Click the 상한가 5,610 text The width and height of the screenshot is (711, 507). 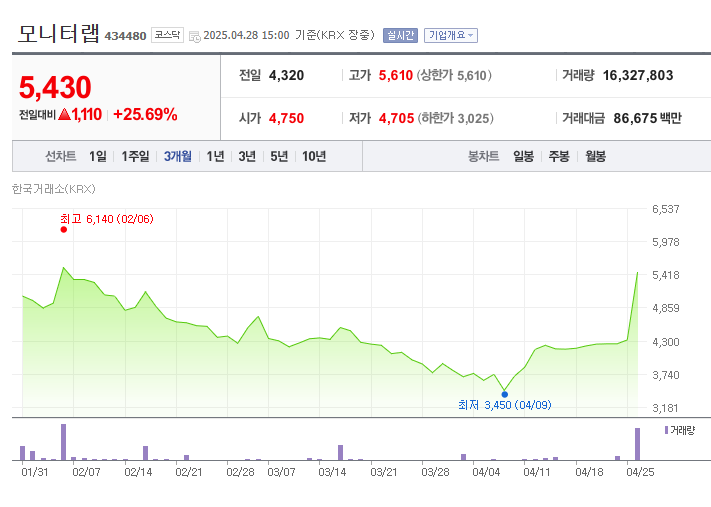point(454,75)
